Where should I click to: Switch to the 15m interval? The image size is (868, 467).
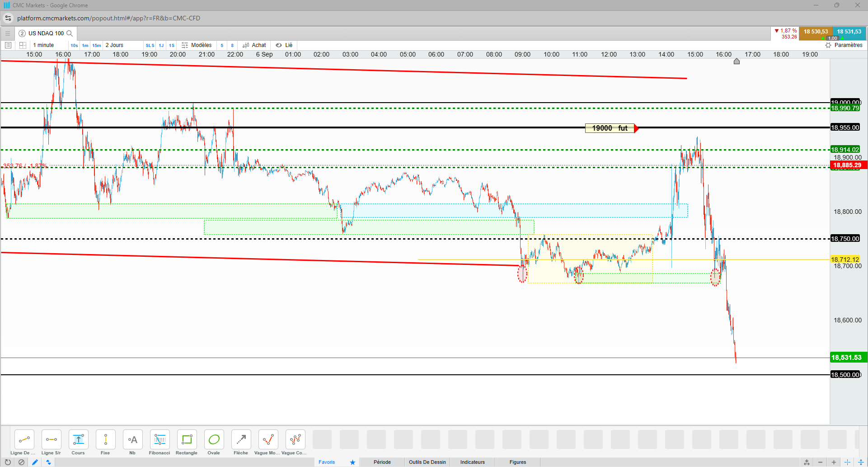click(x=97, y=45)
